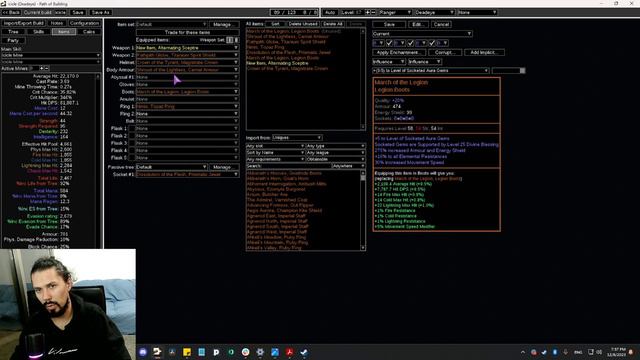Screen dimensions: 640x360
Task: Open the Configuration section
Action: 84,23
